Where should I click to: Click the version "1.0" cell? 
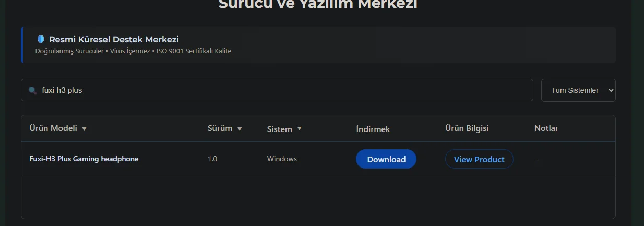(212, 159)
